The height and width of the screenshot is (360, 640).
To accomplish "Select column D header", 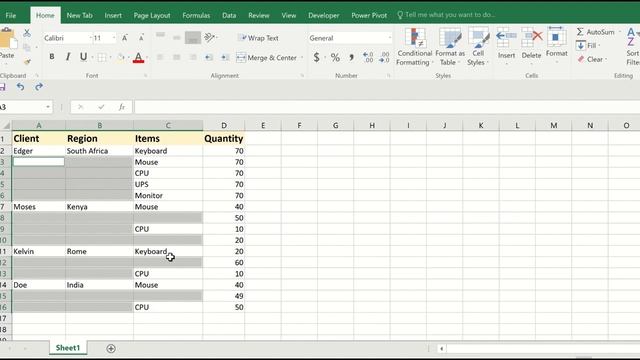I will [224, 125].
